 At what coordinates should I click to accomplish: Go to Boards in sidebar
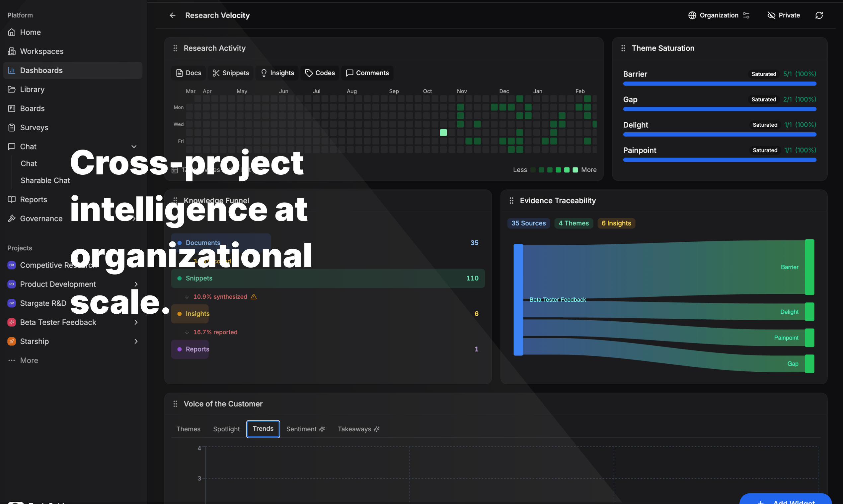(32, 108)
